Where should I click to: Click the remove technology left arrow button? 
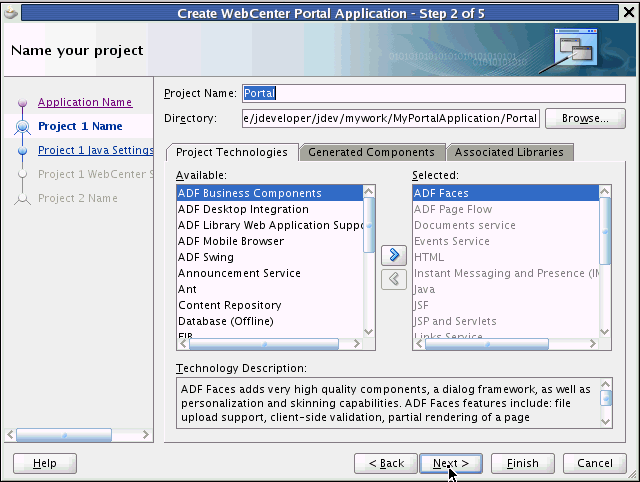coord(393,279)
